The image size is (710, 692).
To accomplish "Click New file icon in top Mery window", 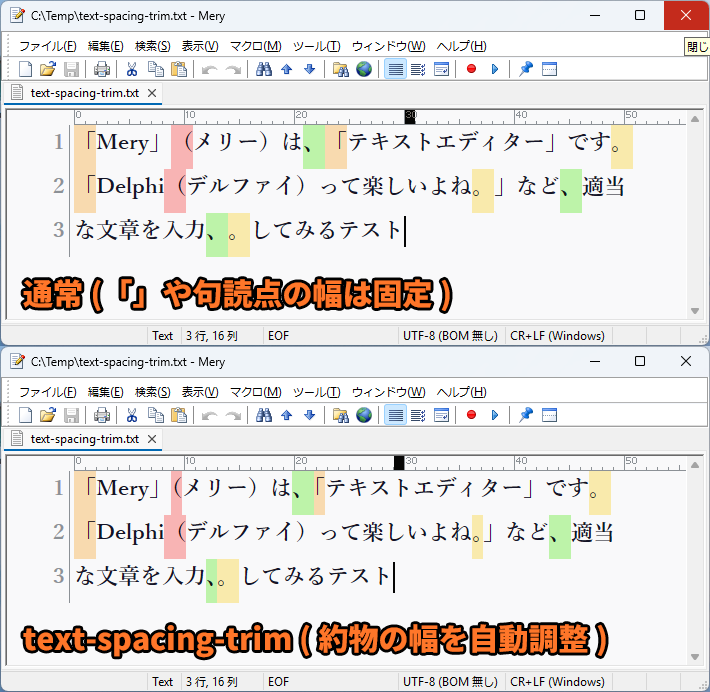I will click(x=25, y=69).
